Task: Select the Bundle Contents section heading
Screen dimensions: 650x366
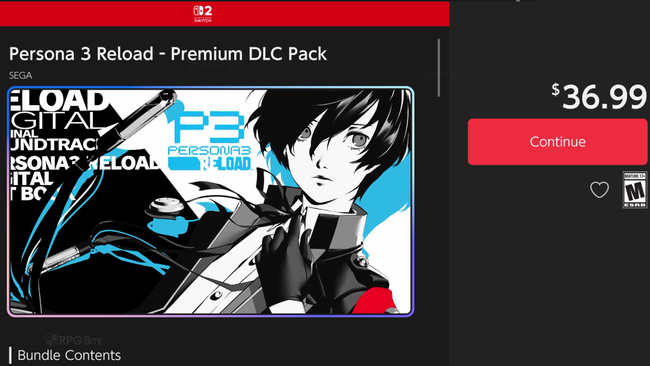Action: click(x=69, y=355)
